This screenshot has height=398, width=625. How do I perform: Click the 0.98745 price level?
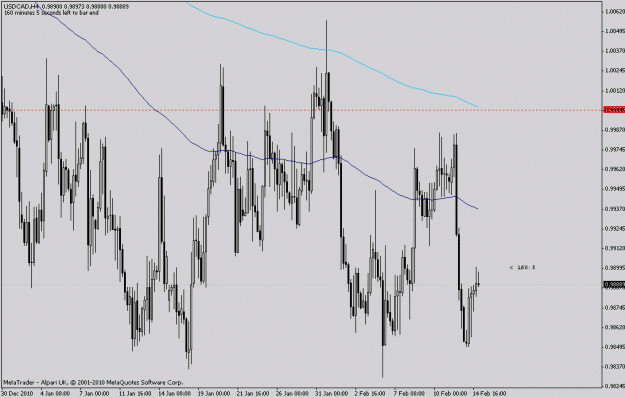pyautogui.click(x=615, y=308)
